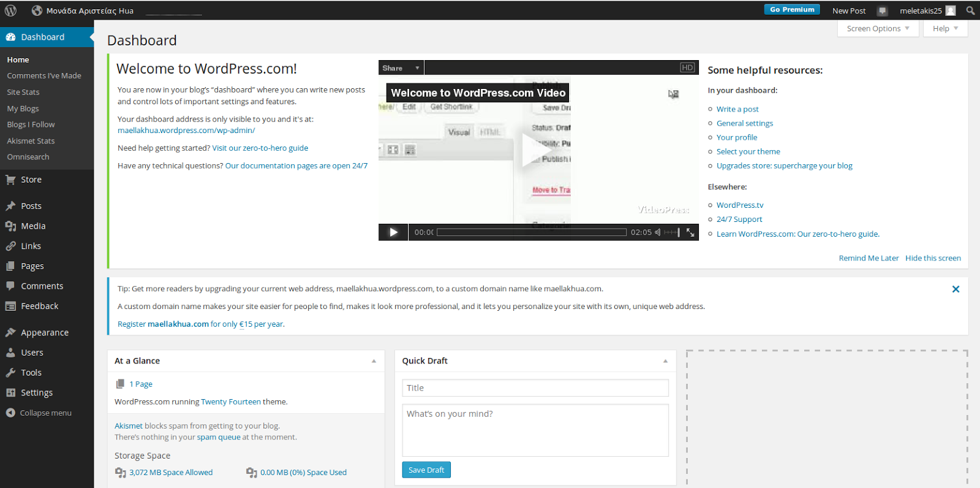Open the Write a post link

point(737,109)
